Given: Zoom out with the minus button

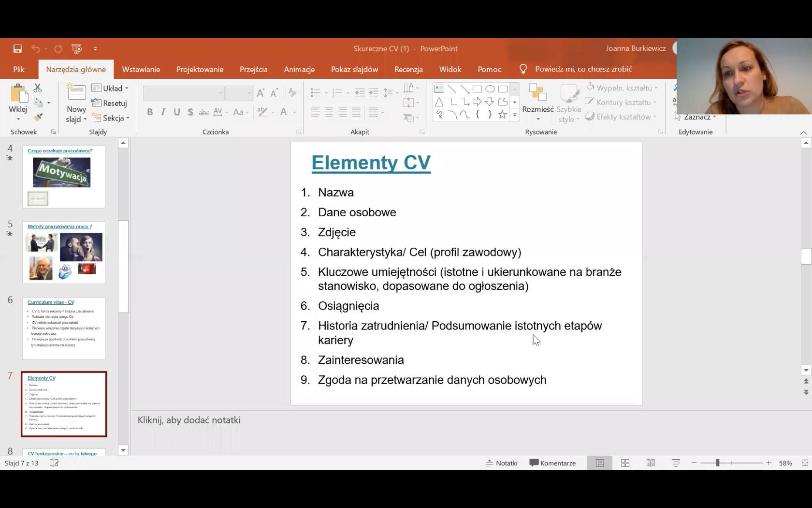Looking at the screenshot, I should pos(694,463).
